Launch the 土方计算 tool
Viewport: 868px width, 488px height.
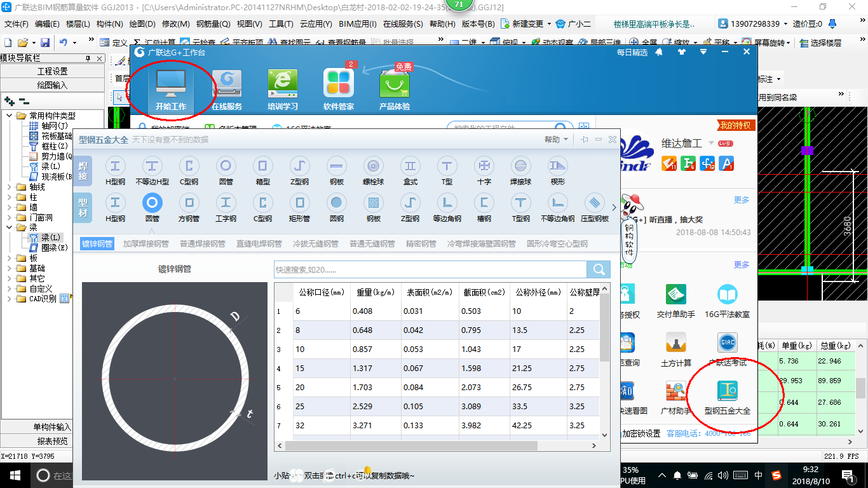pos(676,349)
